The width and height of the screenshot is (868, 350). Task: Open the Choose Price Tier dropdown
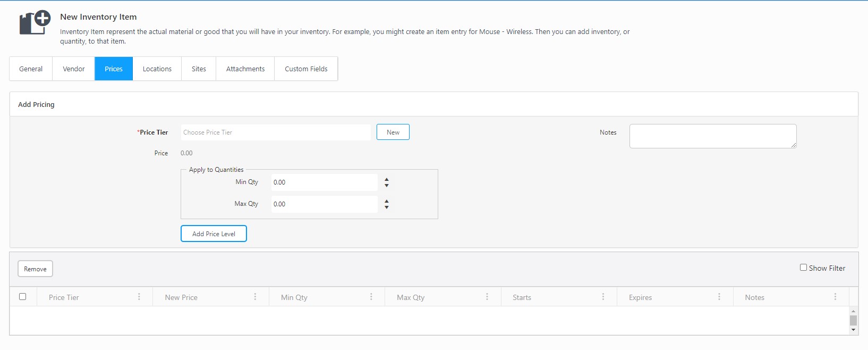pos(275,132)
